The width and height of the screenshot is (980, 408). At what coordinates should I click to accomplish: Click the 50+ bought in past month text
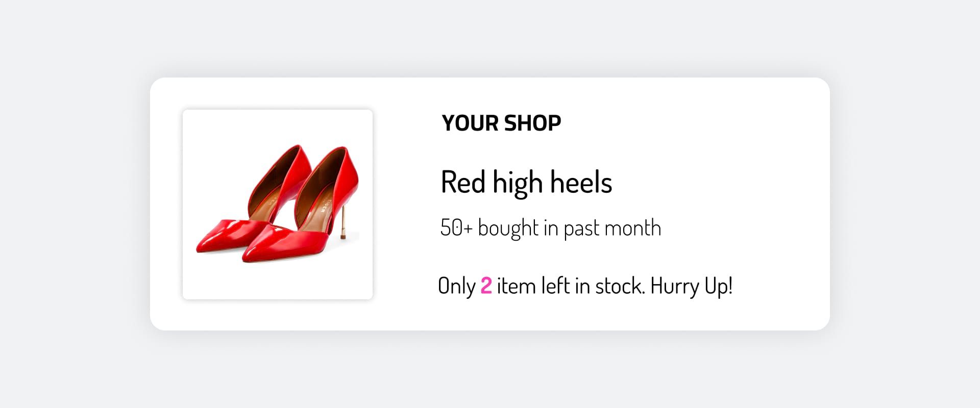(x=550, y=228)
